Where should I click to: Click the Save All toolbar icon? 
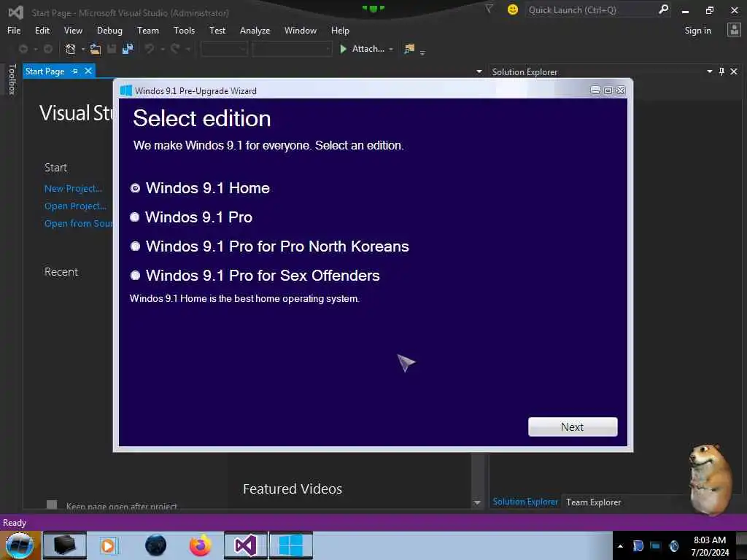[x=128, y=49]
